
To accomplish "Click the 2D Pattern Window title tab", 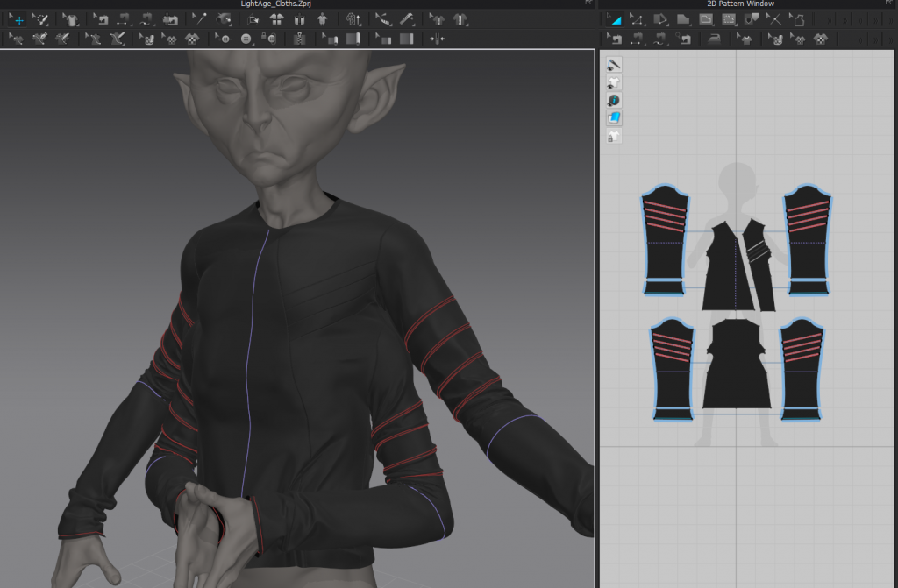I will 740,4.
